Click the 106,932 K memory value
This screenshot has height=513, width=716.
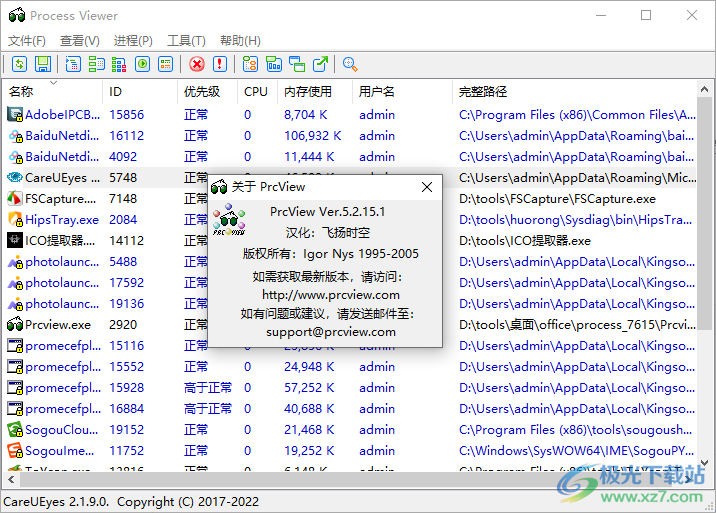click(x=313, y=136)
